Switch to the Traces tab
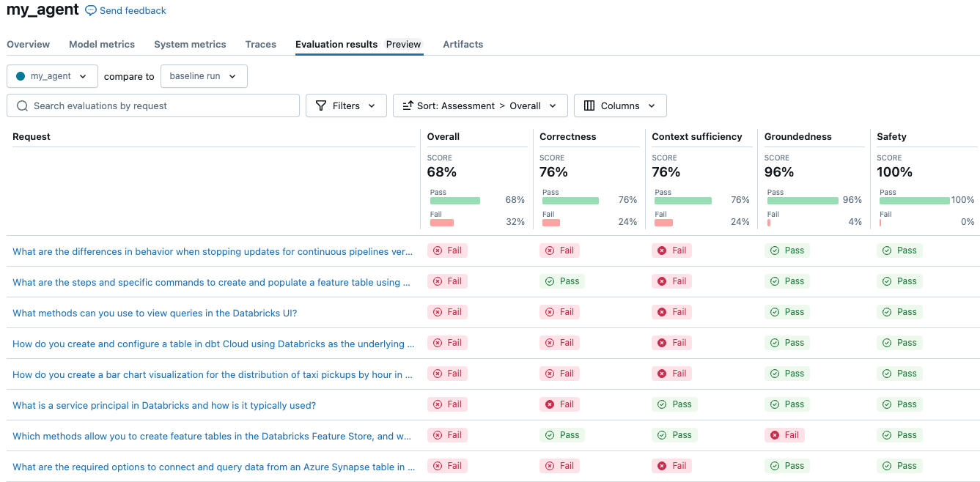The image size is (980, 482). tap(261, 44)
